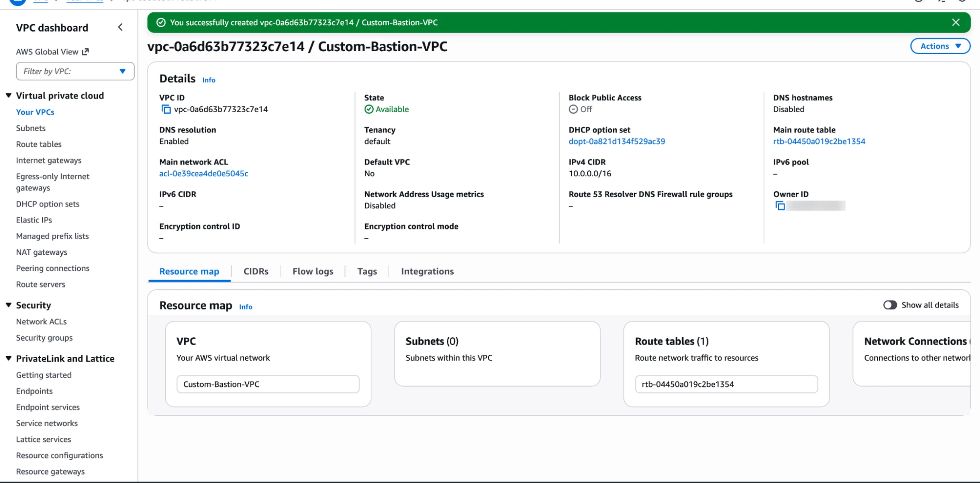Switch to the CIDRs tab
Screen dimensions: 980x483
(x=256, y=271)
